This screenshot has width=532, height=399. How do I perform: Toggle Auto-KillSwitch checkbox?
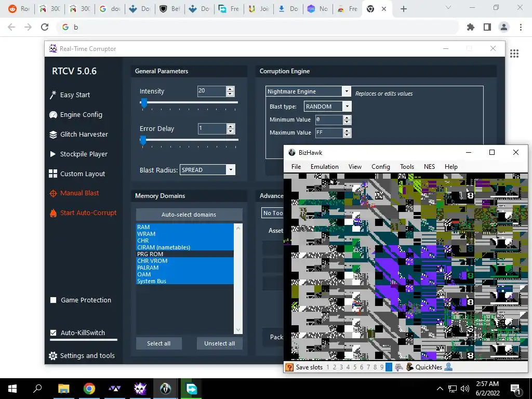tap(54, 333)
